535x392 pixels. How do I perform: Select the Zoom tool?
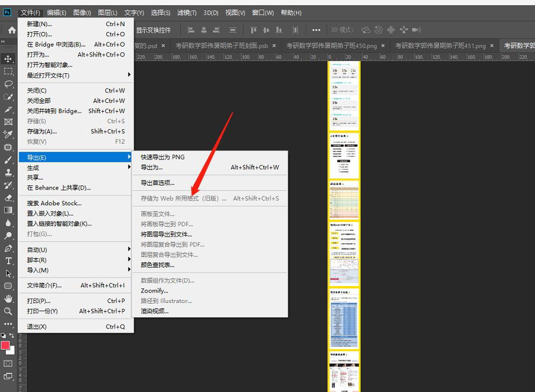(8, 311)
